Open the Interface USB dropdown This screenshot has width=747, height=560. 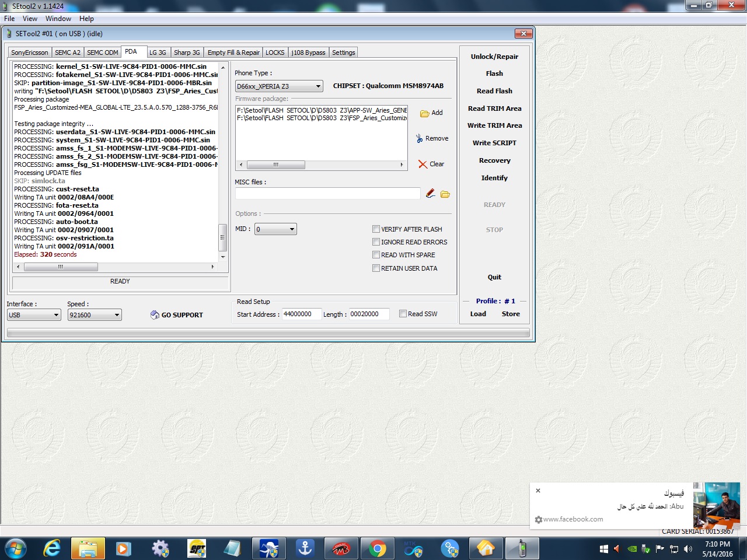(x=34, y=315)
